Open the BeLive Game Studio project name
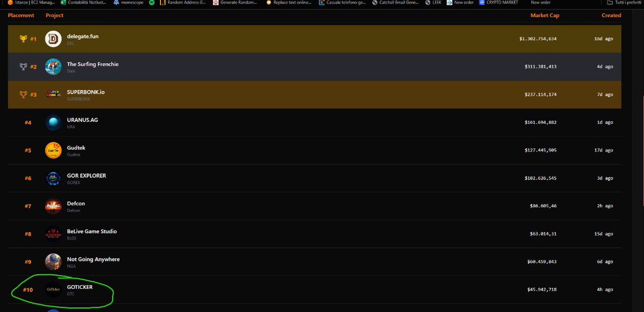This screenshot has height=312, width=644. (x=92, y=231)
